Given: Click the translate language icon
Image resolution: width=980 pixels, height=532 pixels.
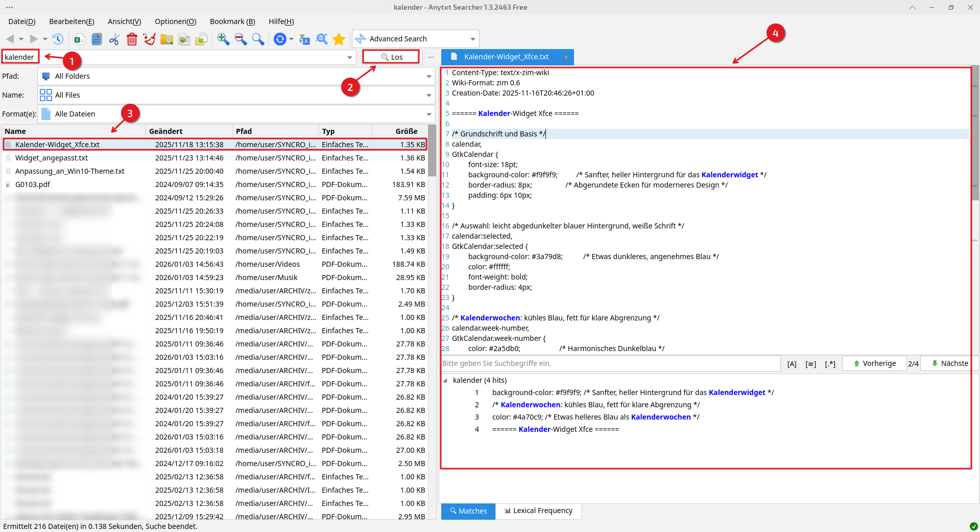Looking at the screenshot, I should 304,39.
